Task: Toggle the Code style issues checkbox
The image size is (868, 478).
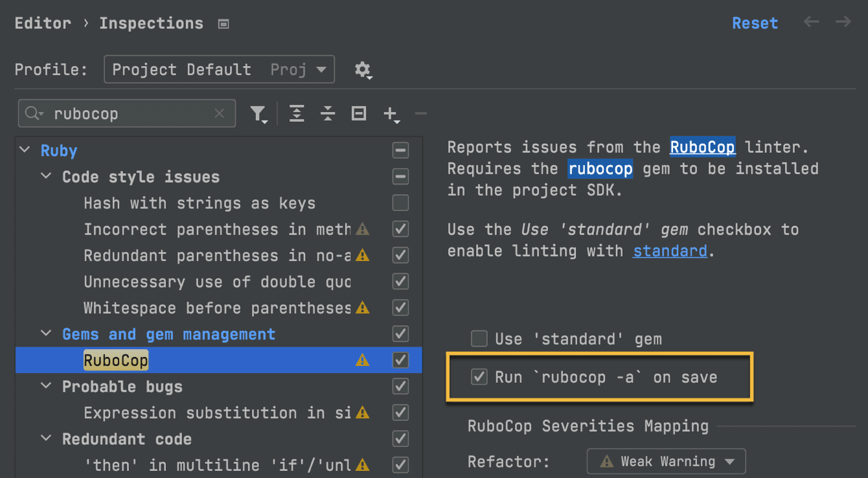Action: click(401, 177)
